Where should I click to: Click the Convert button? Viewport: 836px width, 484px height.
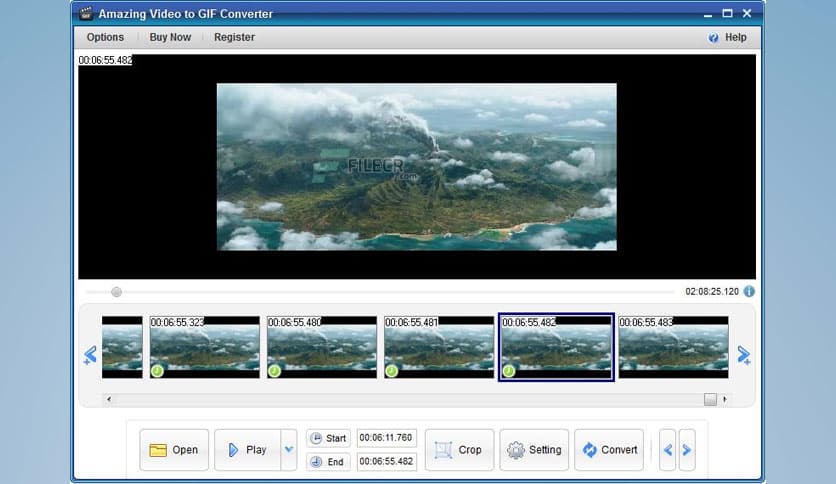pos(609,450)
